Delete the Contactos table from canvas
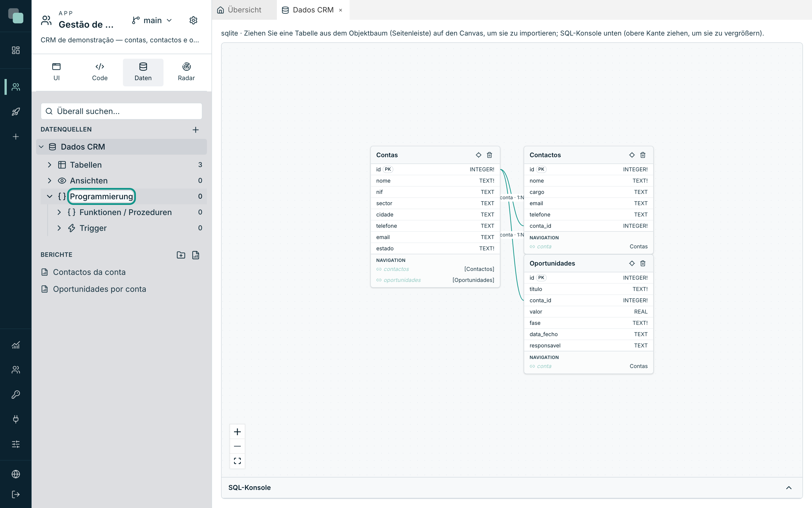The height and width of the screenshot is (508, 812). [643, 155]
